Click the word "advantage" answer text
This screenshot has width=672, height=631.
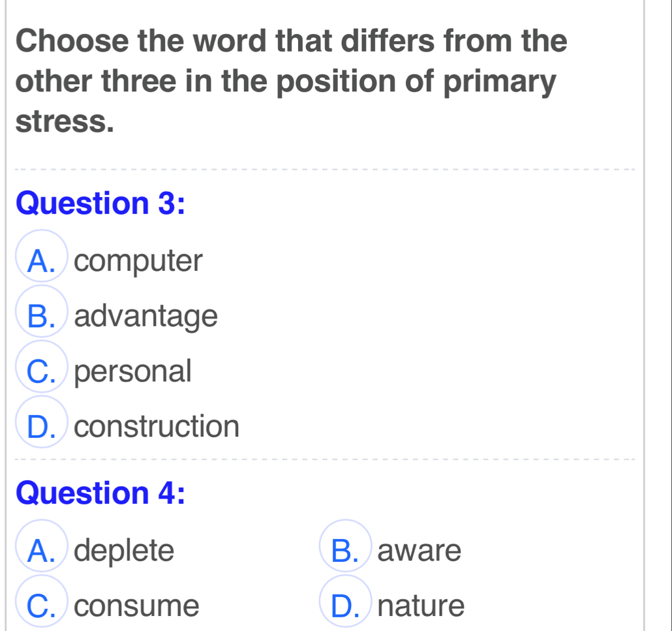[151, 317]
